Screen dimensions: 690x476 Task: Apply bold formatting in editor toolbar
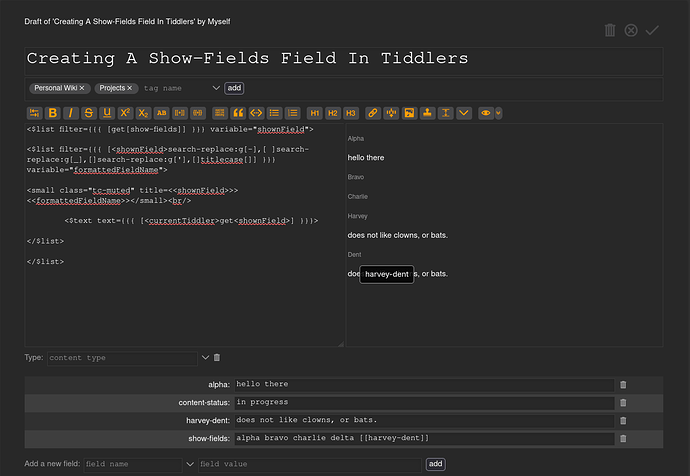click(53, 113)
